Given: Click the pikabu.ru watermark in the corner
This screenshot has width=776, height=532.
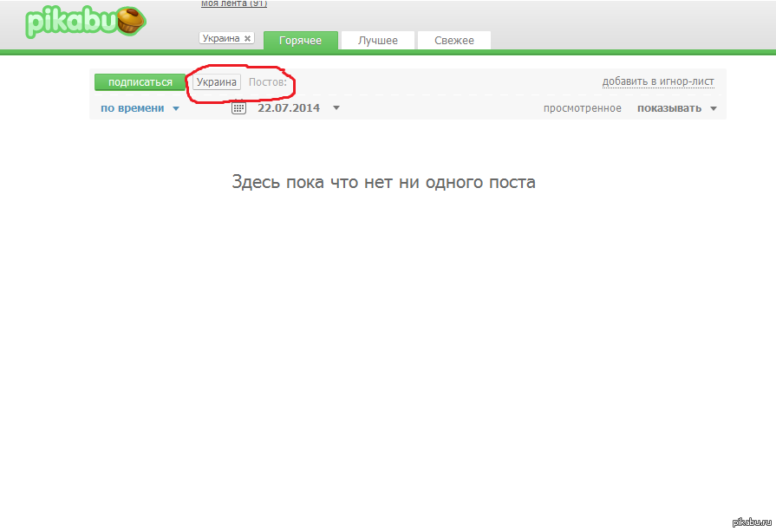Looking at the screenshot, I should 752,522.
